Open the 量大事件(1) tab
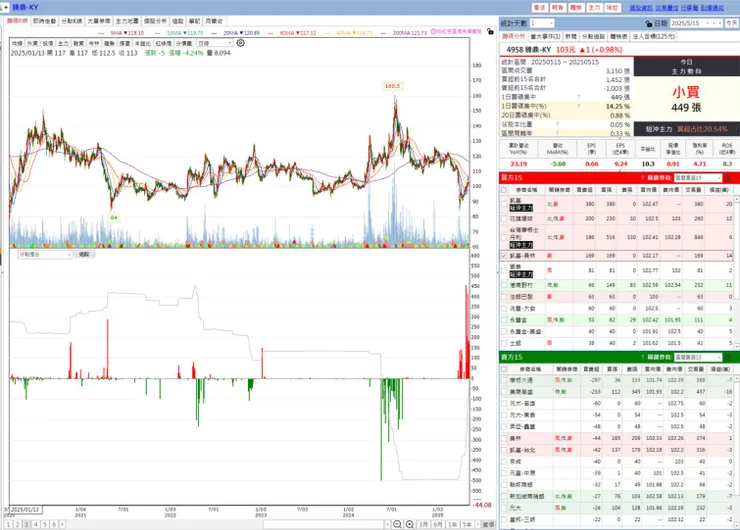740x530 pixels. coord(546,36)
